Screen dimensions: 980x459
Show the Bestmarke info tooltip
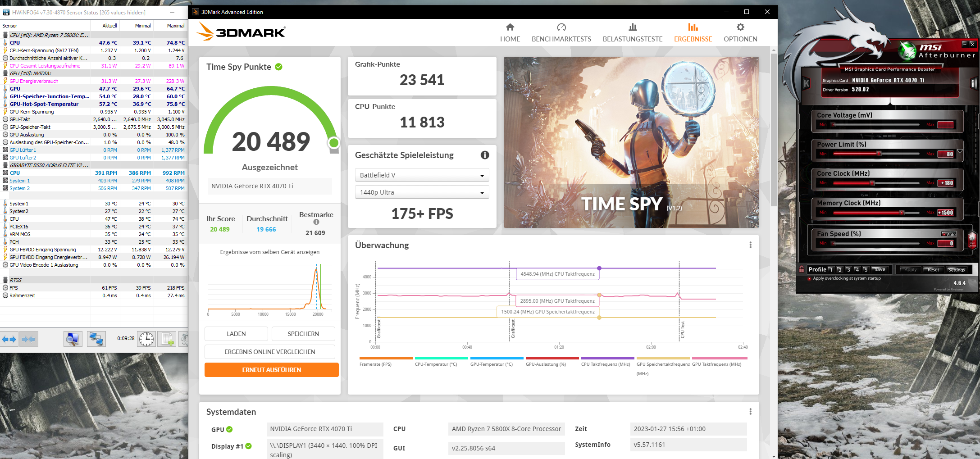(316, 222)
